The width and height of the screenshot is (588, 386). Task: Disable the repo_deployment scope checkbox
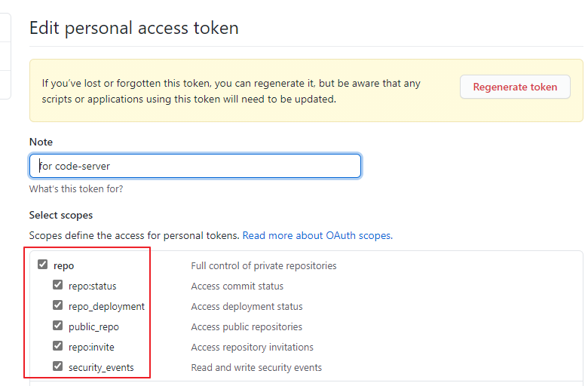tap(58, 306)
